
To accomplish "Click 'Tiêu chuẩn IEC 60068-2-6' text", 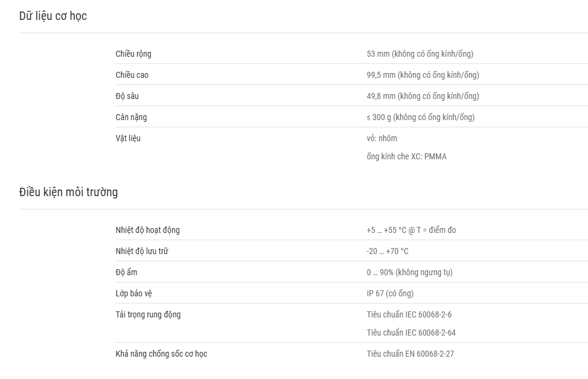I will tap(409, 314).
